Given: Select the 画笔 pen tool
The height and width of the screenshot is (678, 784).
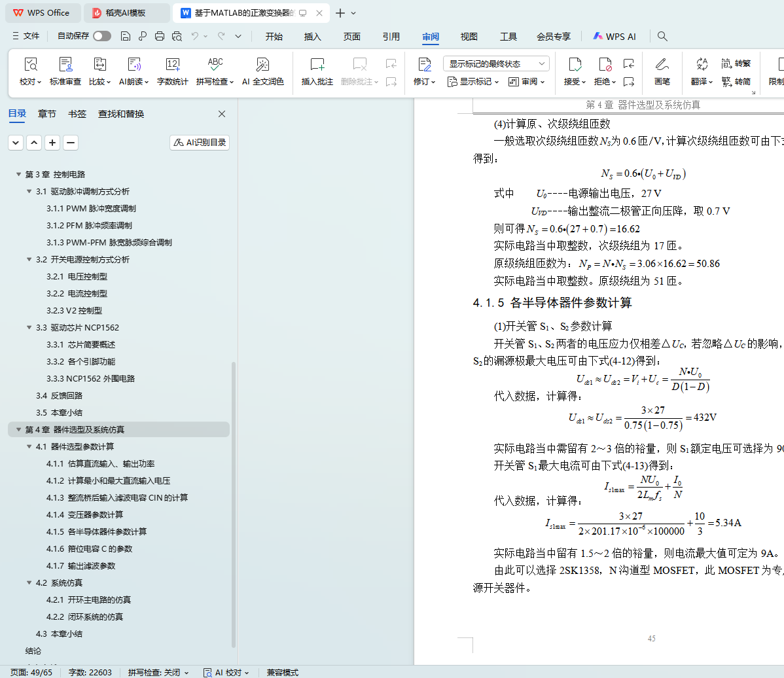Looking at the screenshot, I should [x=662, y=65].
